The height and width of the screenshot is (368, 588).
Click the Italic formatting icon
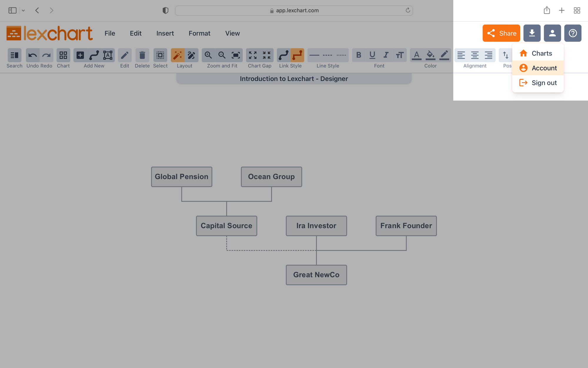coord(385,55)
